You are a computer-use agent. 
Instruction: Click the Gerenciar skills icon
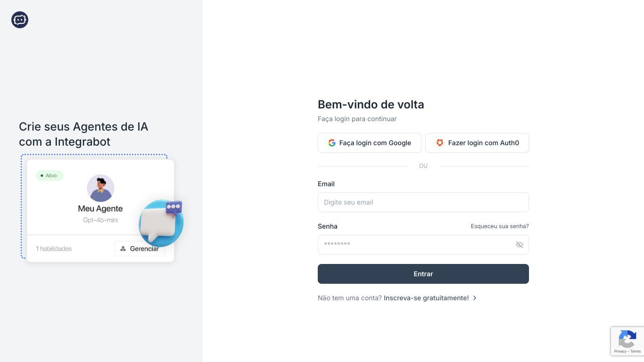(x=123, y=248)
